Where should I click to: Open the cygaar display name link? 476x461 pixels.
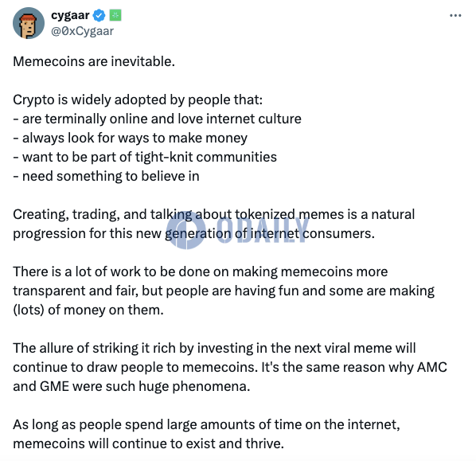[x=70, y=15]
